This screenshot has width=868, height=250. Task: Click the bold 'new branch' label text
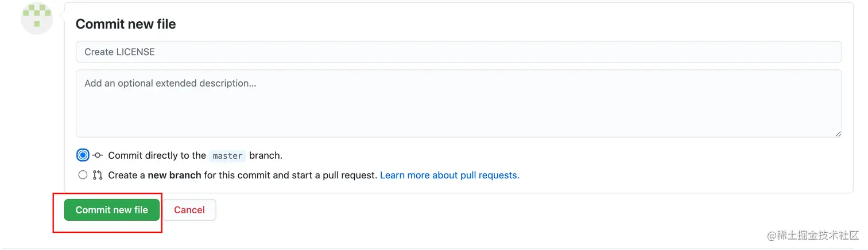click(x=175, y=175)
